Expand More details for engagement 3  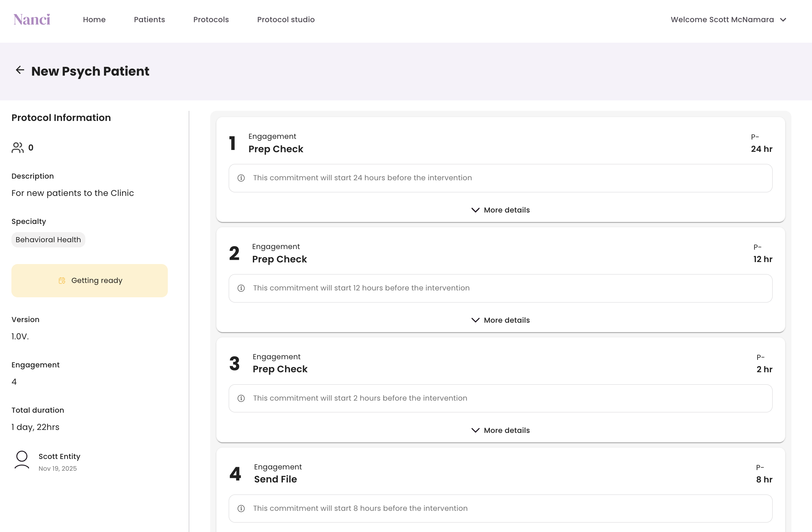coord(500,431)
